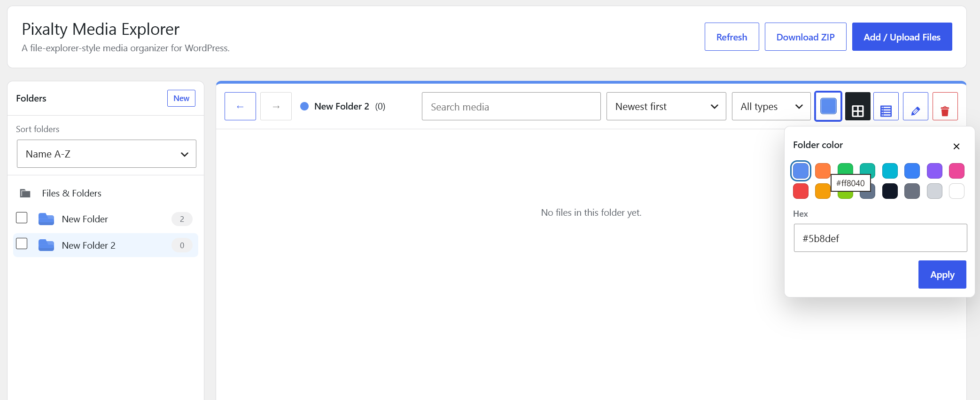Open the All types filter dropdown
This screenshot has height=400, width=980.
[x=771, y=106]
